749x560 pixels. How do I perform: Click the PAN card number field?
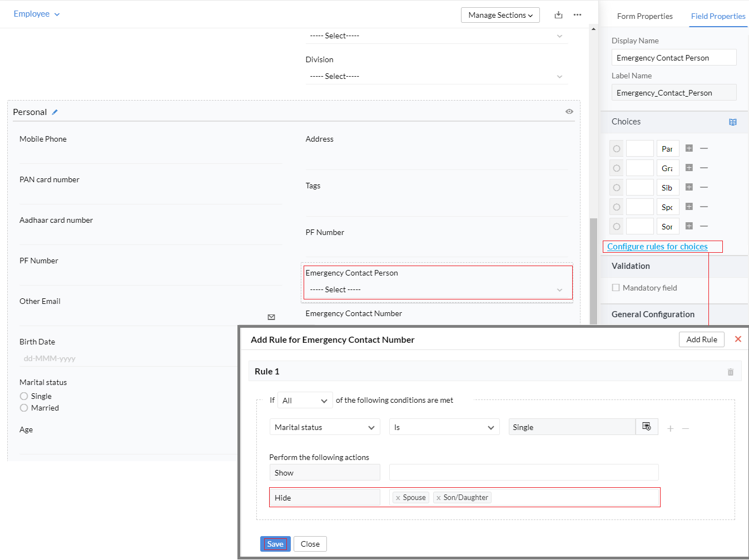tap(151, 195)
